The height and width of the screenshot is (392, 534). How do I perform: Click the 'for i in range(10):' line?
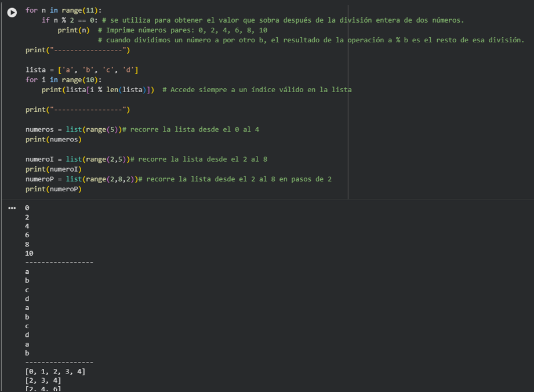(x=63, y=79)
